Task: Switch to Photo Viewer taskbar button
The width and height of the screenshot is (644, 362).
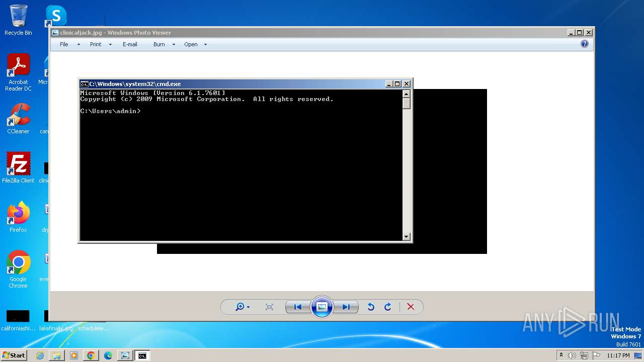Action: [125, 355]
